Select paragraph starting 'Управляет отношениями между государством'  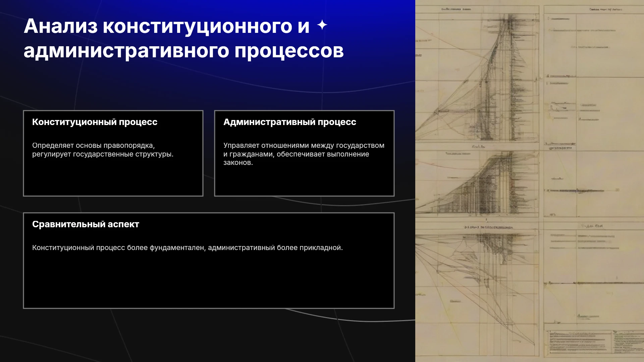[x=304, y=154]
